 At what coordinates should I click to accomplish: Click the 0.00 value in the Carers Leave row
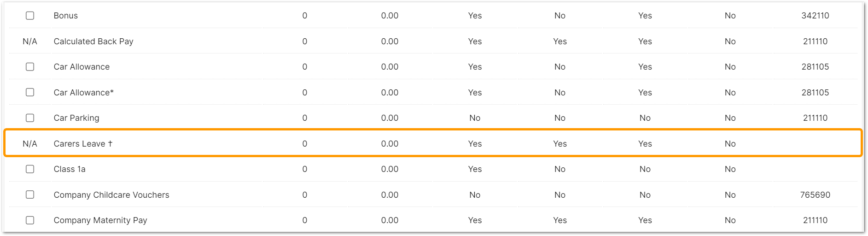point(390,144)
